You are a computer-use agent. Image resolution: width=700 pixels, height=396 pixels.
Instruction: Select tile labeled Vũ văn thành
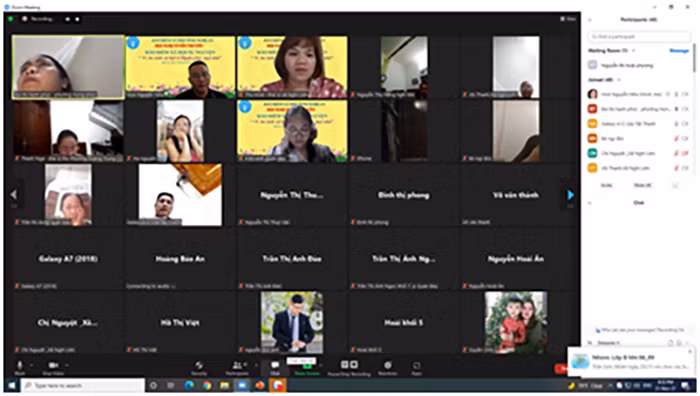pos(516,195)
